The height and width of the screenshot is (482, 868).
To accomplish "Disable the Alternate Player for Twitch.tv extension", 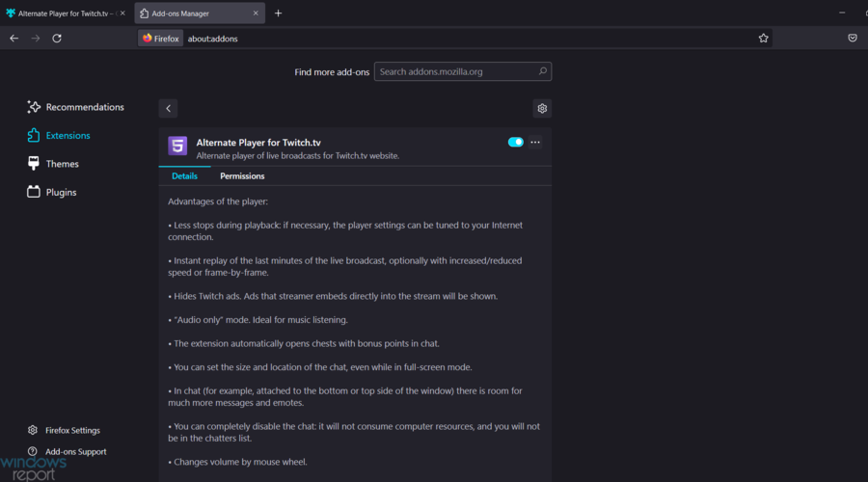I will click(x=515, y=143).
